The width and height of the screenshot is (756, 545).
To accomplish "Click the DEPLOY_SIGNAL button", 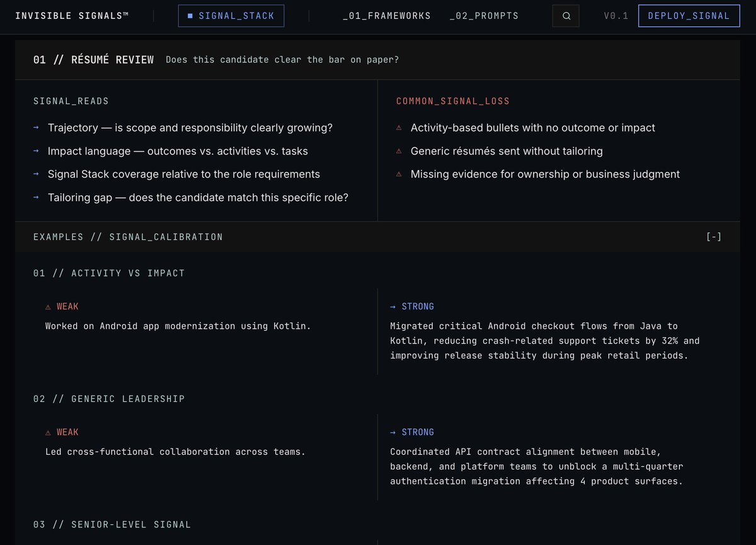I will click(689, 16).
